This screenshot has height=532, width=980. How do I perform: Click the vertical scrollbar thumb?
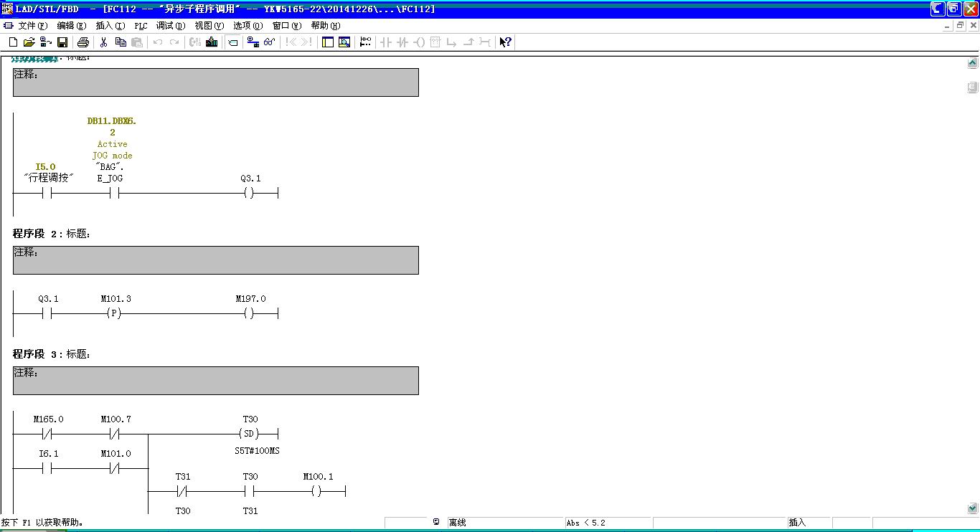pos(973,87)
